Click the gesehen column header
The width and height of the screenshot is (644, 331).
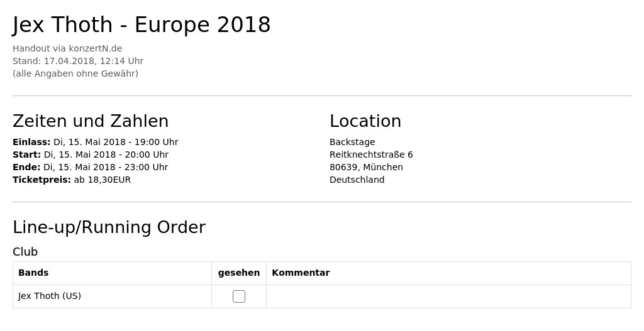point(238,273)
